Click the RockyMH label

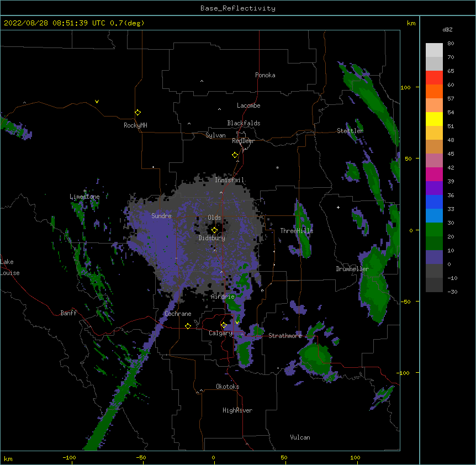(x=135, y=125)
